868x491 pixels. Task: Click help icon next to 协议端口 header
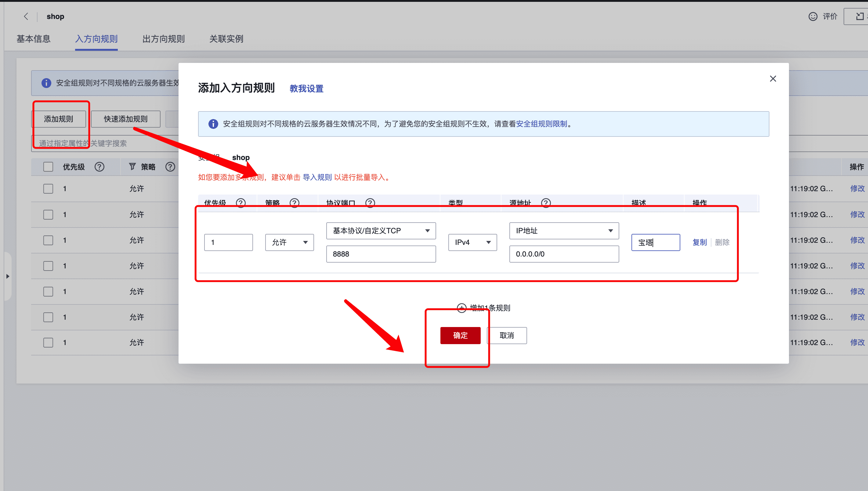pyautogui.click(x=370, y=203)
